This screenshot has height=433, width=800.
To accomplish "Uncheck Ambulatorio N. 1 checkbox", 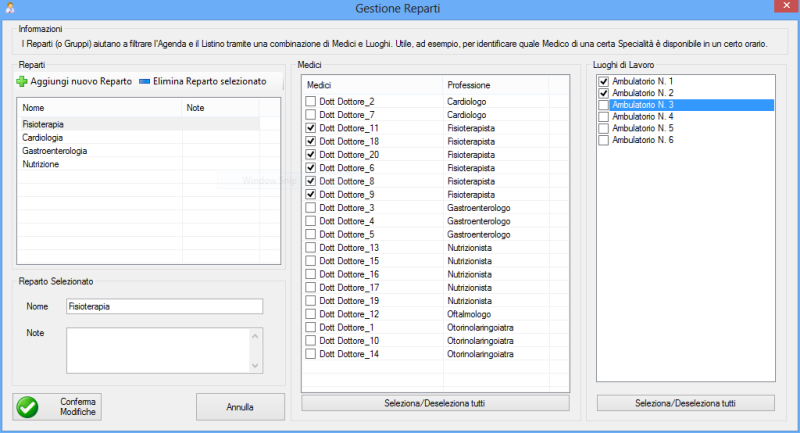I will 604,82.
